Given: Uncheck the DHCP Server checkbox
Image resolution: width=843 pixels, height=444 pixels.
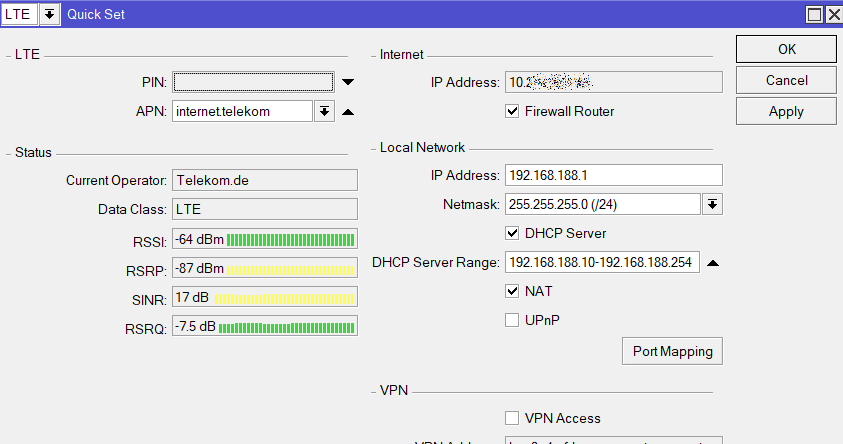Looking at the screenshot, I should coord(512,233).
